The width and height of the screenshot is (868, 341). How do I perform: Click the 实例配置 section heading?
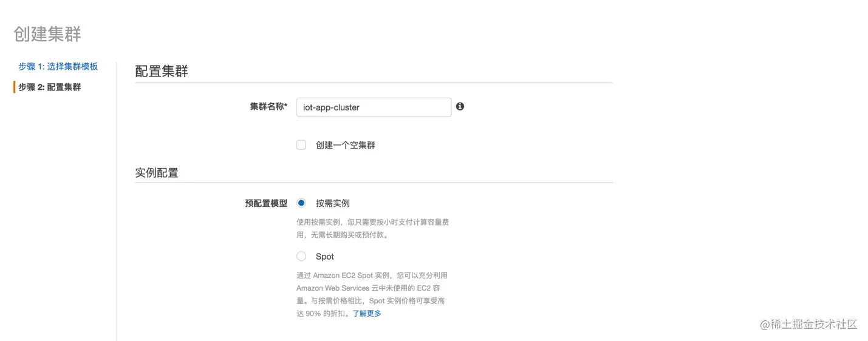coord(157,173)
